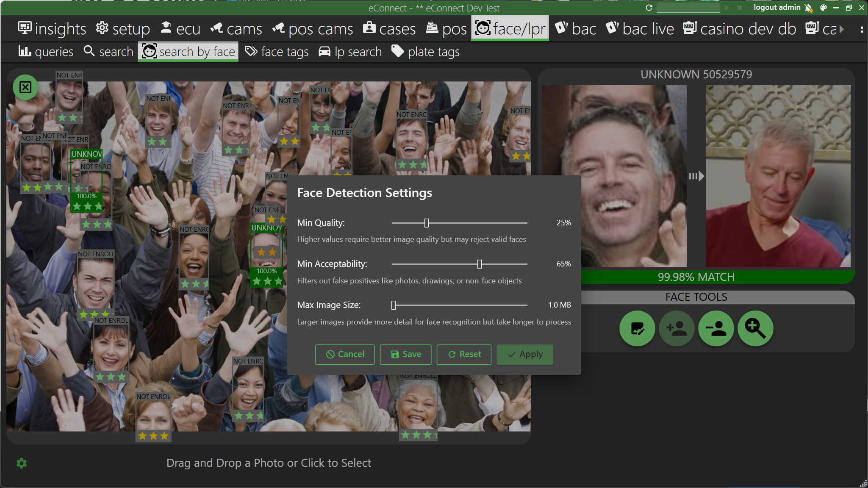Toggle the notification mute bell
The width and height of the screenshot is (868, 488).
coord(808,7)
